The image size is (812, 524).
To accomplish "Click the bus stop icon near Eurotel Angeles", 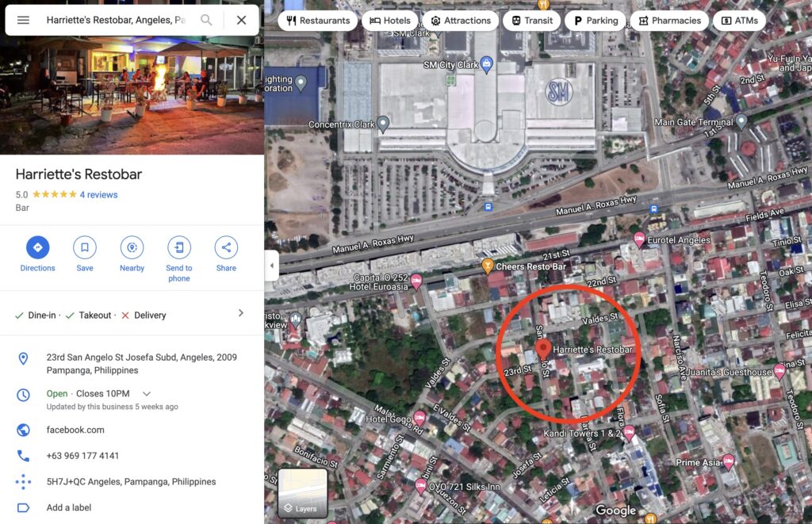I will tap(653, 209).
